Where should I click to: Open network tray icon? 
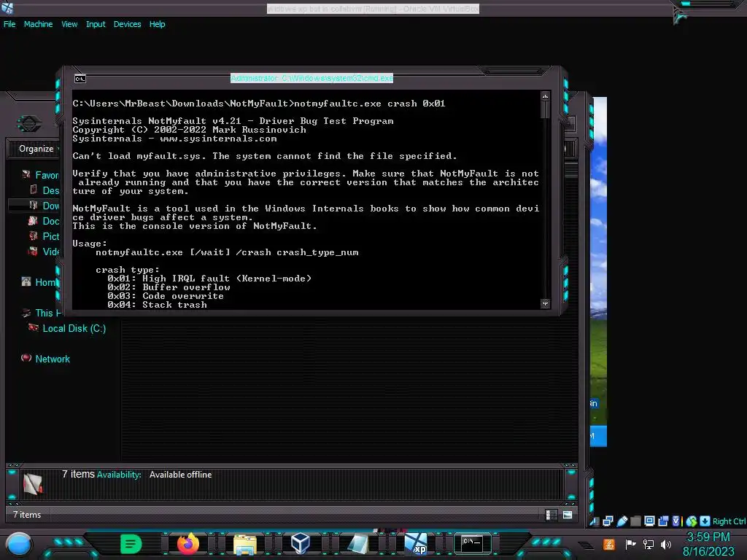(649, 544)
